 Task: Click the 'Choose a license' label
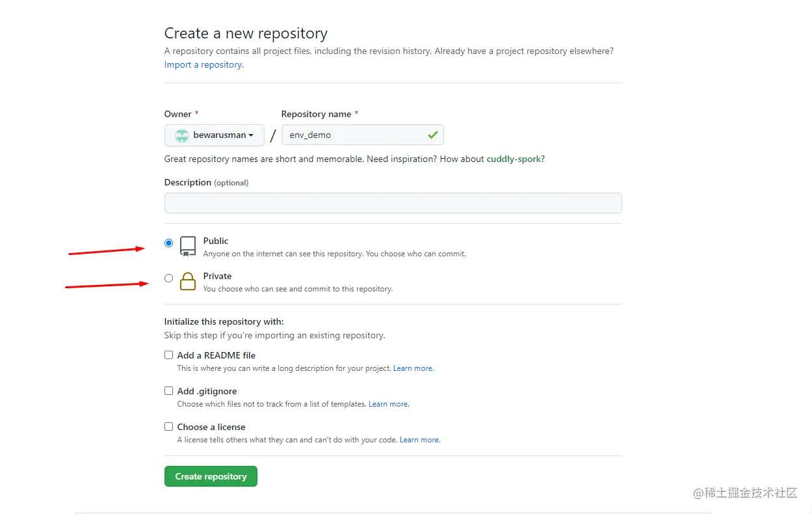(x=211, y=427)
